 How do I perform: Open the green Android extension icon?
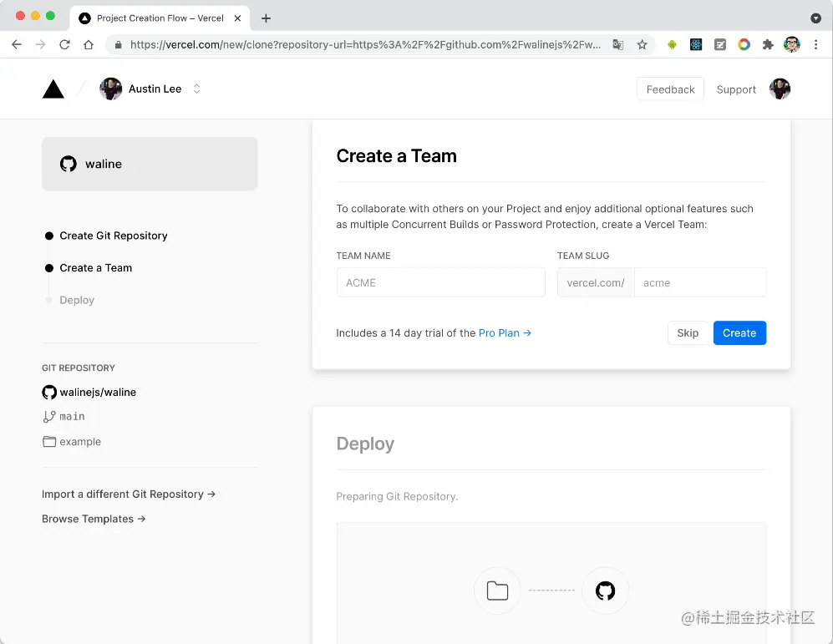[x=672, y=44]
